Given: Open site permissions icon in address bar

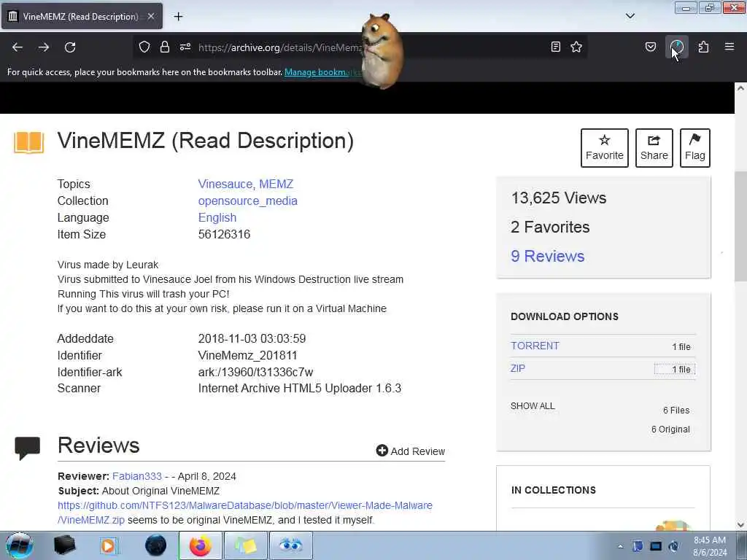Looking at the screenshot, I should (x=185, y=47).
